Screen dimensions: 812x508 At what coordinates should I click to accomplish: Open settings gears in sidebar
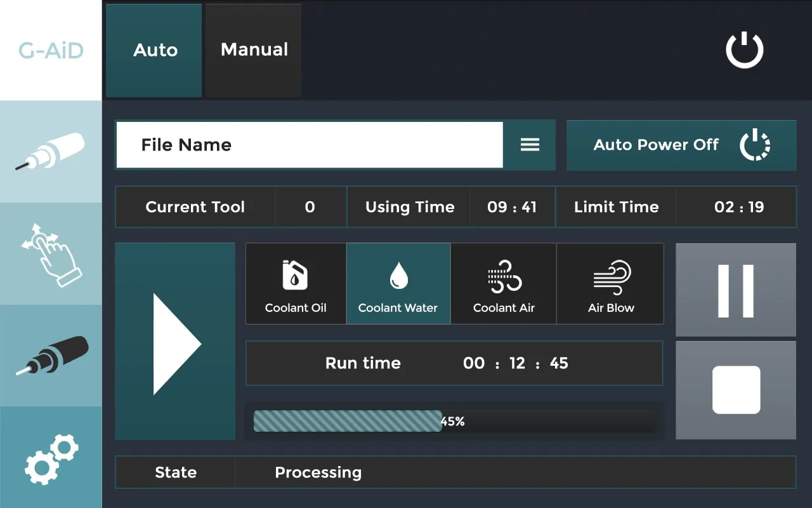coord(51,457)
